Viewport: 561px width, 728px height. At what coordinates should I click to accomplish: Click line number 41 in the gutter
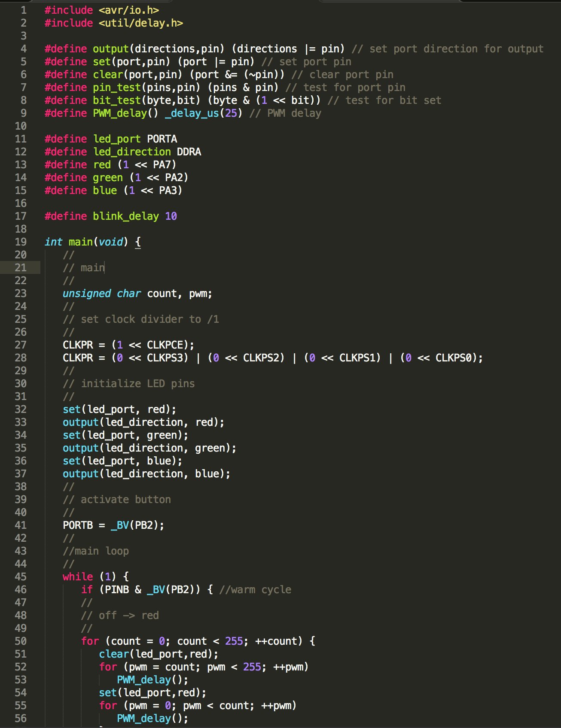click(x=21, y=525)
